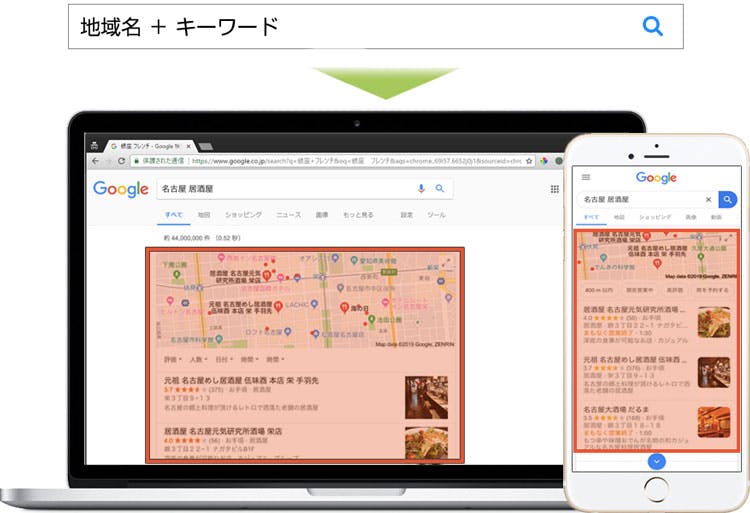This screenshot has height=513, width=750.
Task: Open the ショッピング tab on the laptop
Action: (x=243, y=215)
